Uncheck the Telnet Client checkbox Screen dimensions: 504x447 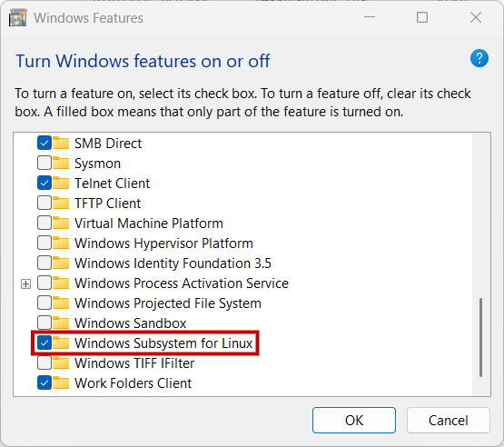(x=44, y=183)
